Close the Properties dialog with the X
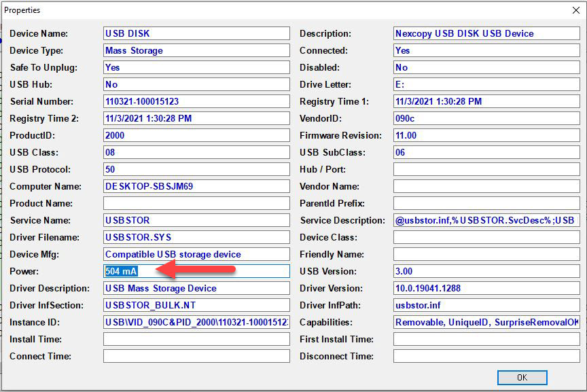587x392 pixels. click(x=576, y=10)
